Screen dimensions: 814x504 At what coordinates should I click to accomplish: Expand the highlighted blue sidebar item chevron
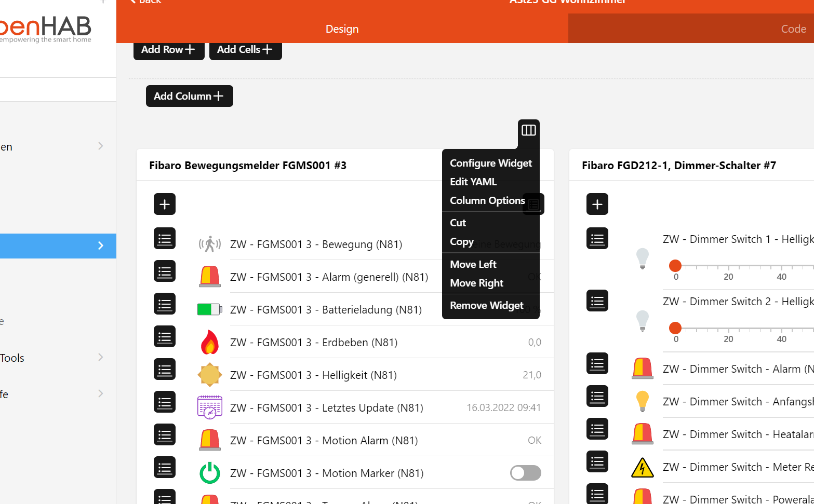click(x=101, y=246)
